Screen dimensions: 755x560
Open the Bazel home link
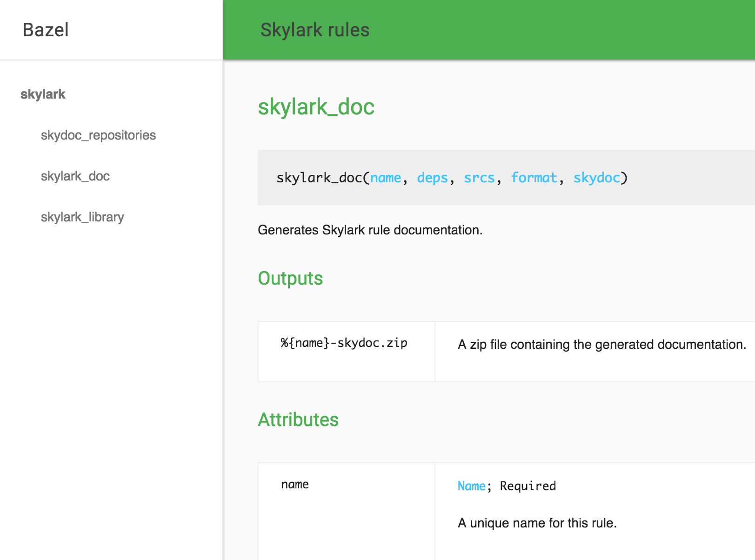46,30
